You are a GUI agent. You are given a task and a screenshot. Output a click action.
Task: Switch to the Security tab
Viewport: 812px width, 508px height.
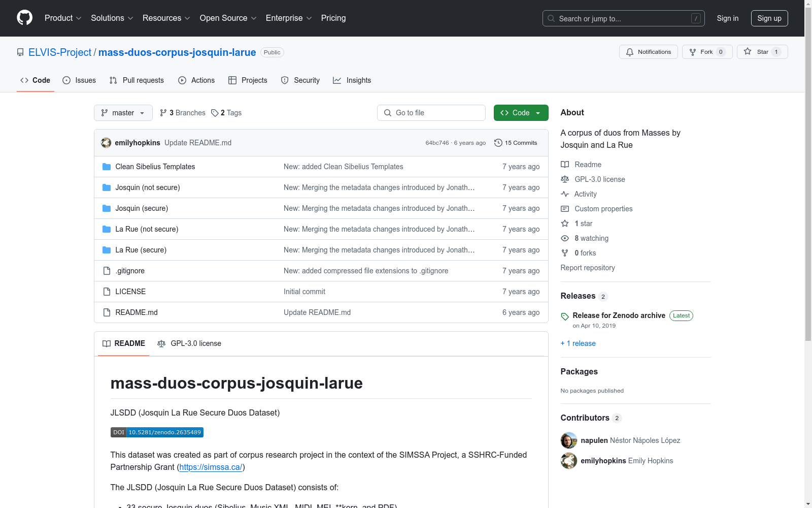pyautogui.click(x=300, y=80)
